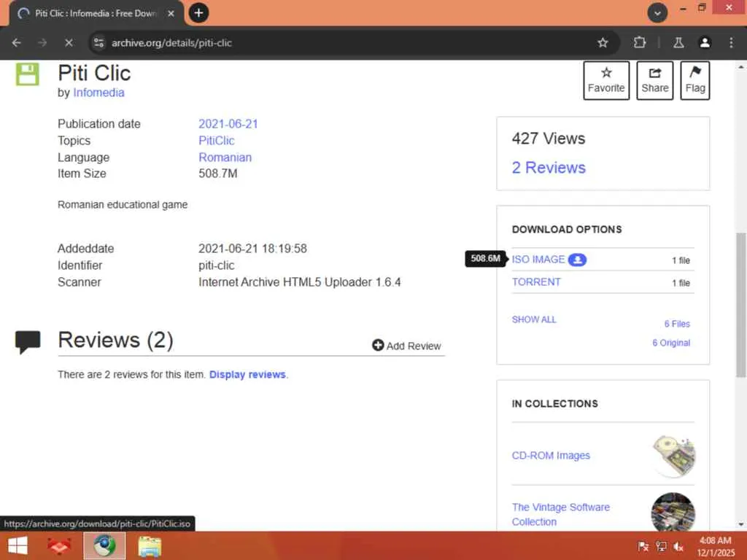
Task: Open the Windows Start button
Action: click(18, 545)
